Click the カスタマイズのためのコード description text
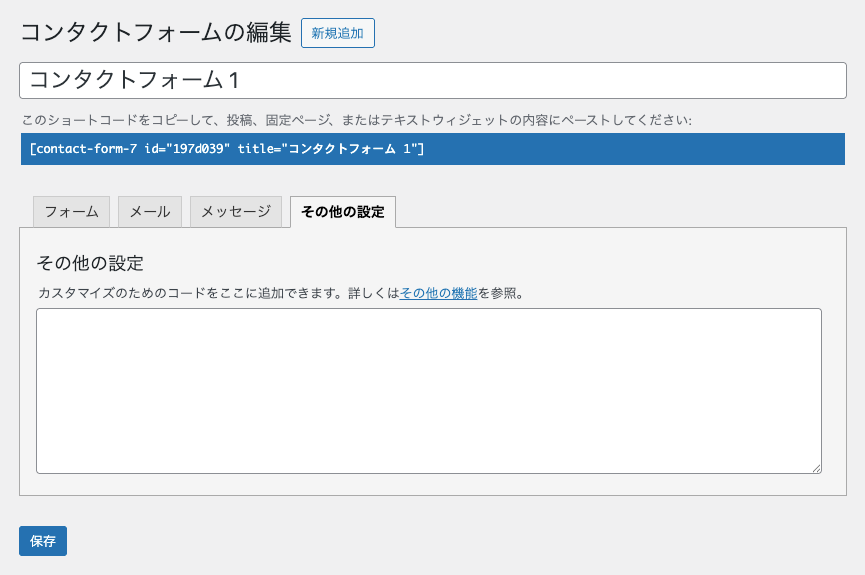 280,294
